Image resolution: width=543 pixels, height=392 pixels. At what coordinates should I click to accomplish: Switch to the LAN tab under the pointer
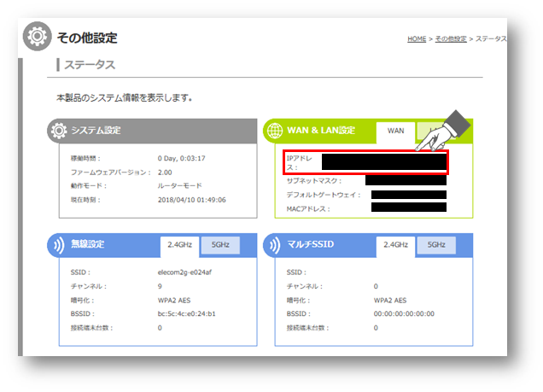point(429,131)
